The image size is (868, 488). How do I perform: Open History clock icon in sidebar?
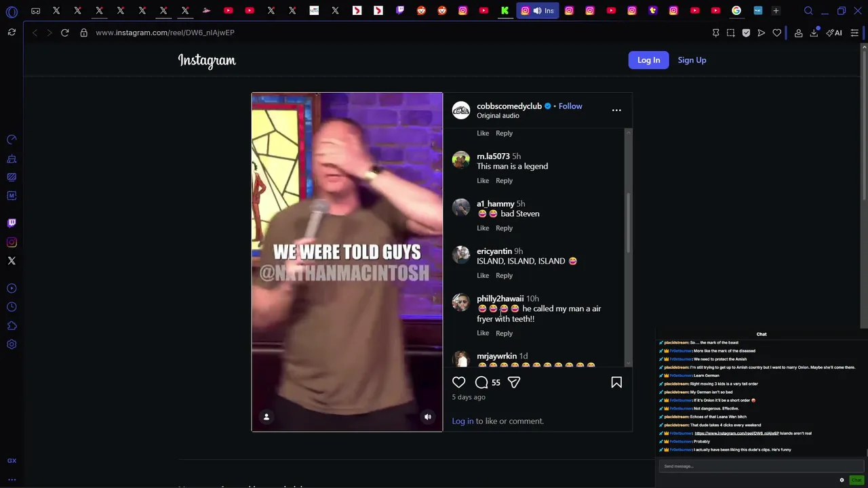12,307
